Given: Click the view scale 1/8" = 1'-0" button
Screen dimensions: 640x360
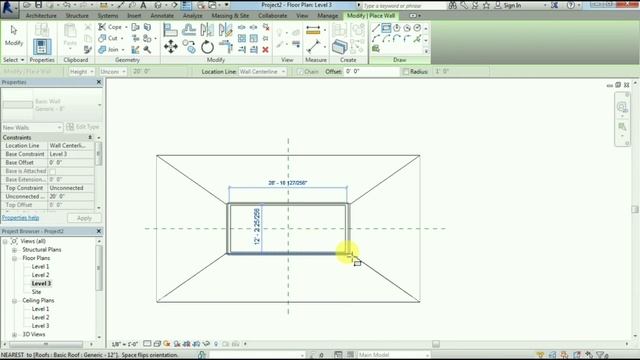Looking at the screenshot, I should 125,344.
